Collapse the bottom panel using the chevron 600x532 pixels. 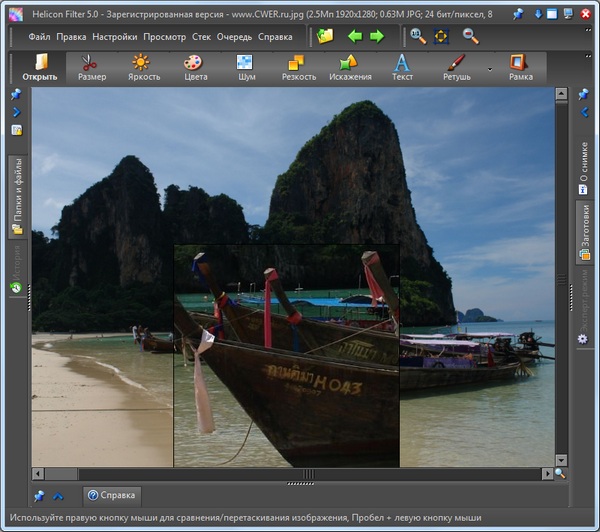pyautogui.click(x=58, y=495)
